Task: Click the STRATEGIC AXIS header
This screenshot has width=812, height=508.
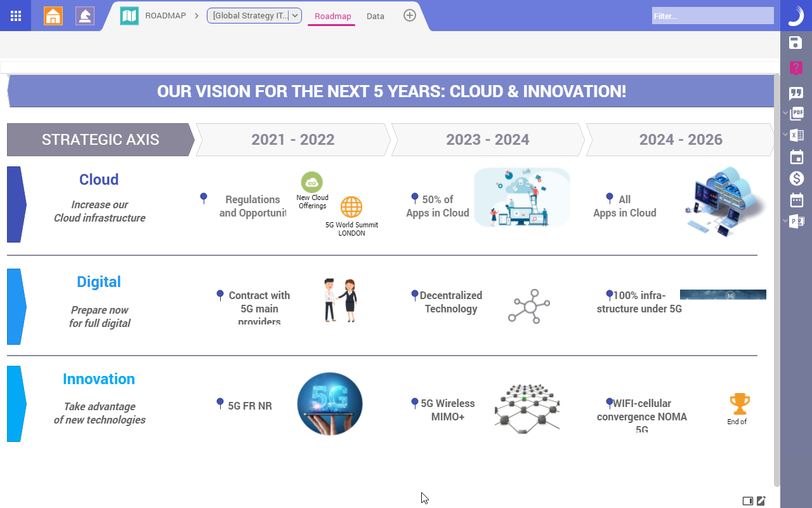Action: click(100, 140)
